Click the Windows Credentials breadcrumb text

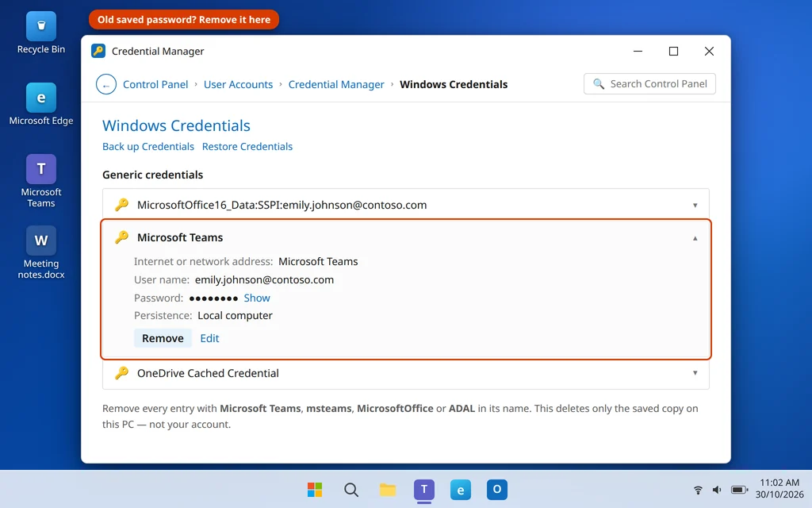pos(454,84)
